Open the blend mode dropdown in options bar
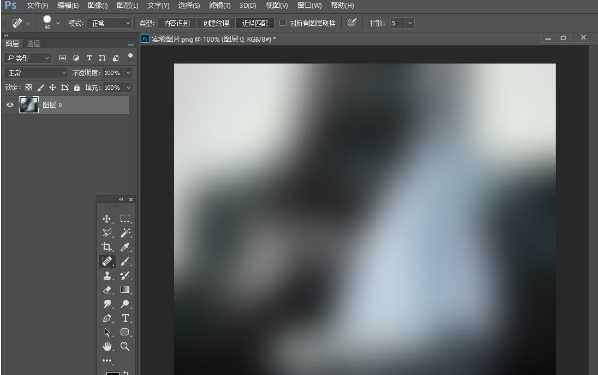 (110, 23)
